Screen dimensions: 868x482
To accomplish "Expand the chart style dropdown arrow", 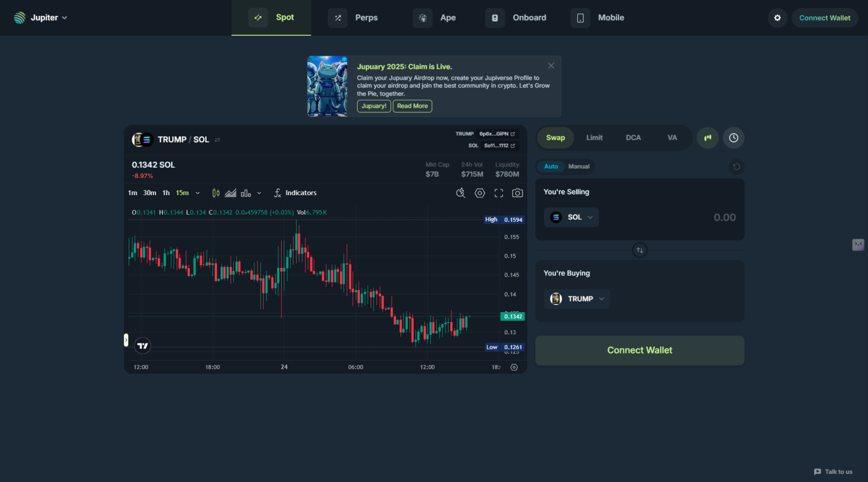I will coord(259,193).
